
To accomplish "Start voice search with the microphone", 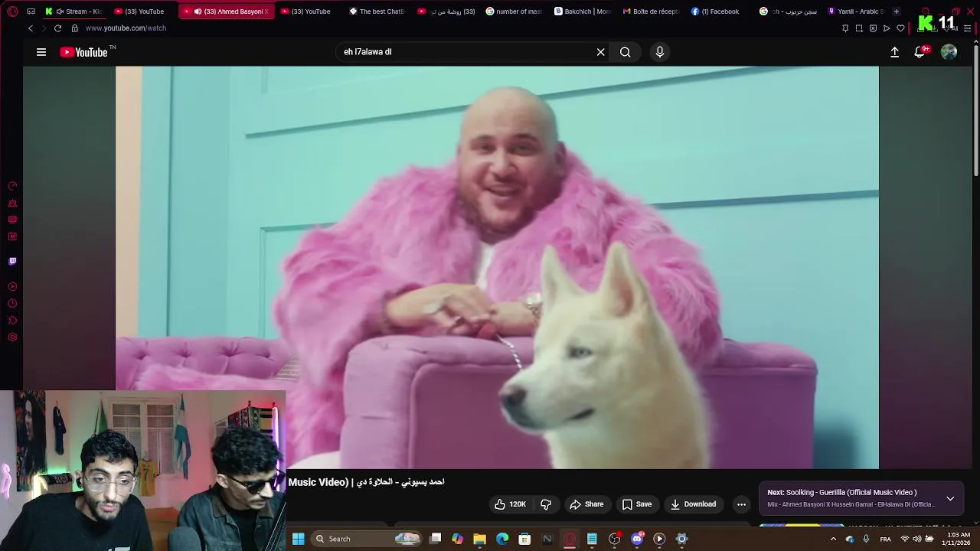I will 660,52.
